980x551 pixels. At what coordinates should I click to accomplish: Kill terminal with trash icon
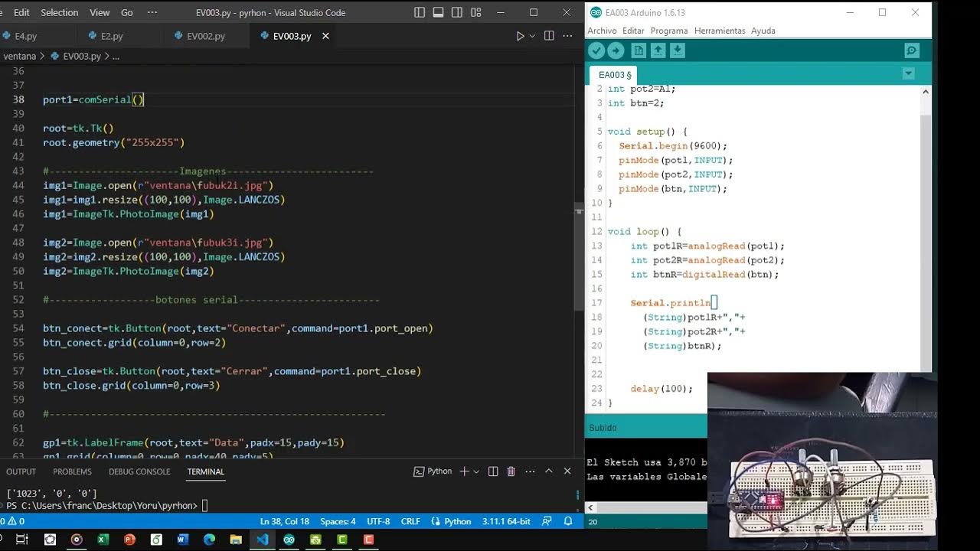511,471
